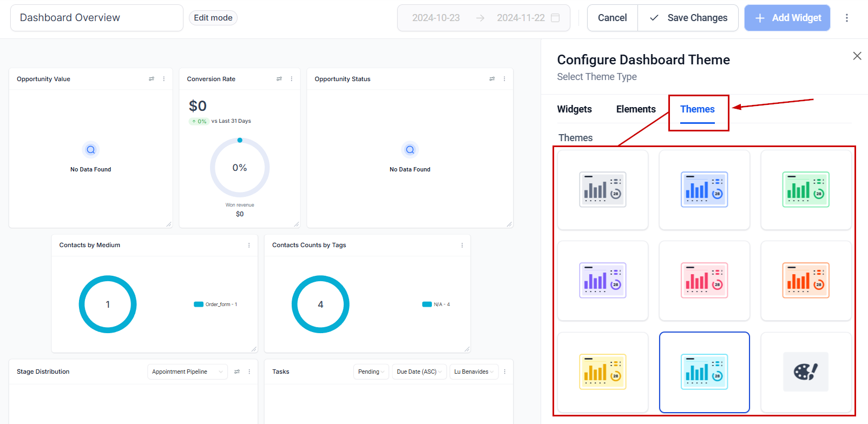Click Cancel to discard dashboard edits
Screen dimensions: 868x424
613,18
